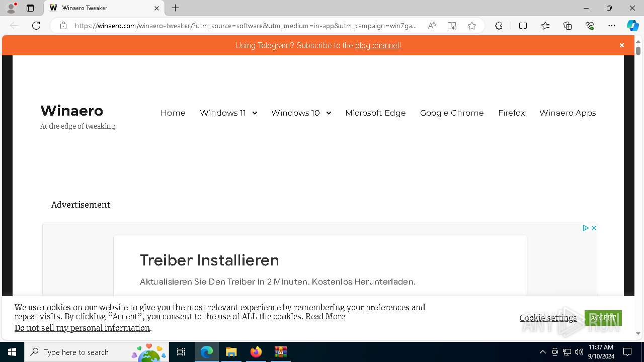Open a new browser tab
This screenshot has width=644, height=362.
pyautogui.click(x=175, y=8)
